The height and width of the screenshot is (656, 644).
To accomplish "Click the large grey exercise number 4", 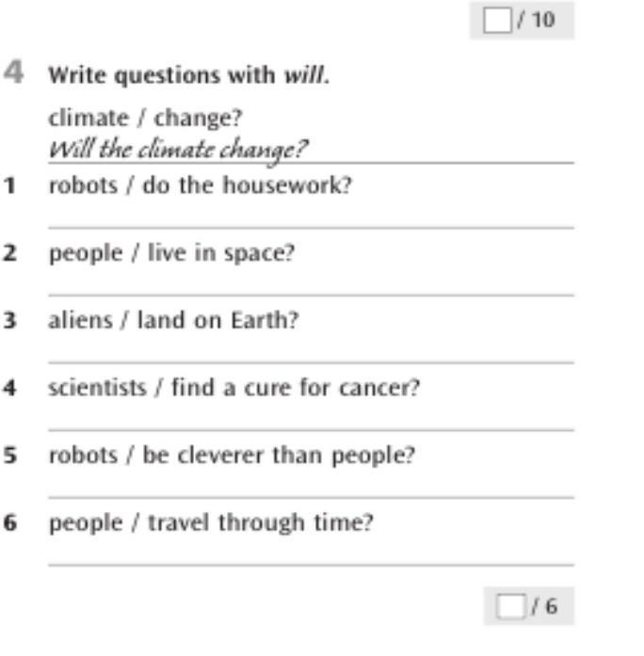I will pyautogui.click(x=15, y=72).
